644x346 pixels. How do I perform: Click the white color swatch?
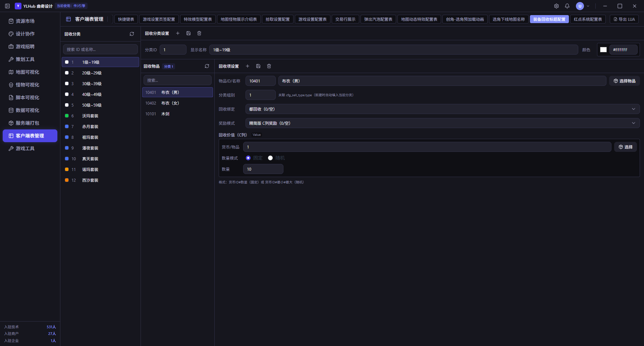point(603,50)
